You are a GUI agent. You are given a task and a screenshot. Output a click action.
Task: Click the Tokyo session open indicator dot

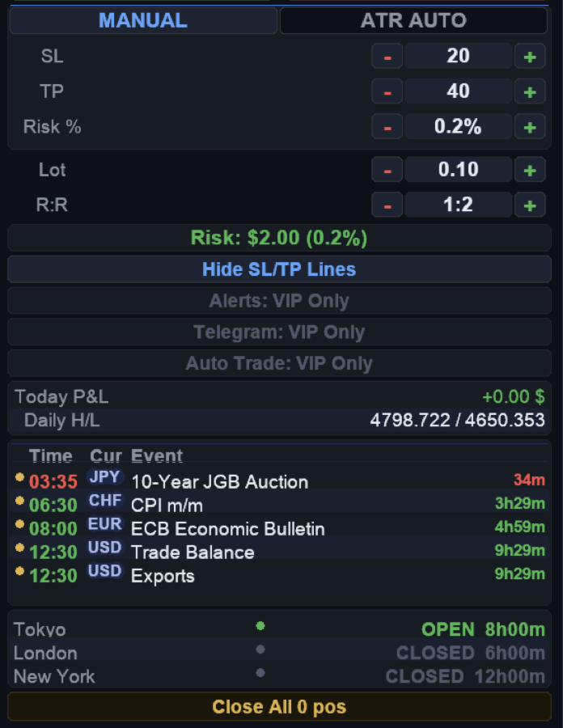click(x=260, y=626)
